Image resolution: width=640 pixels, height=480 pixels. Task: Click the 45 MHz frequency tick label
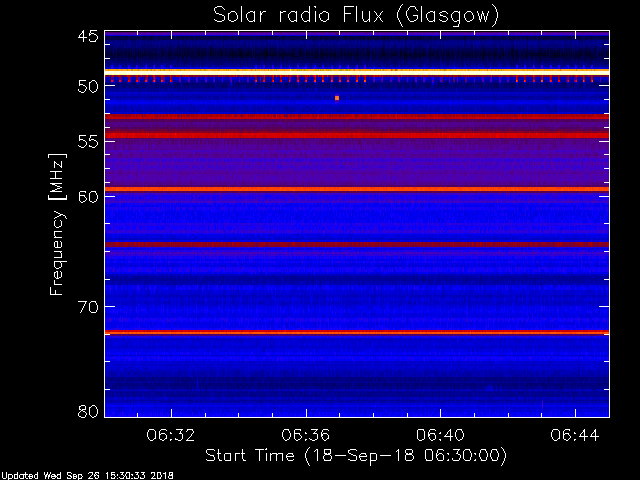pos(88,36)
